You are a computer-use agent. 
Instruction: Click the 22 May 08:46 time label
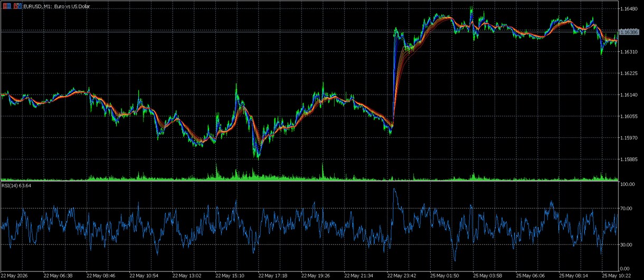click(101, 276)
